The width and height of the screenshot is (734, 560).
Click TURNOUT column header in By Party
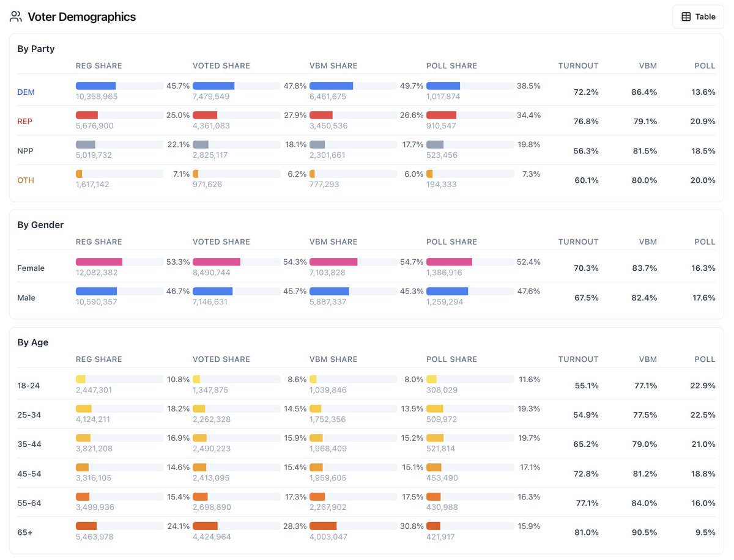(x=578, y=65)
